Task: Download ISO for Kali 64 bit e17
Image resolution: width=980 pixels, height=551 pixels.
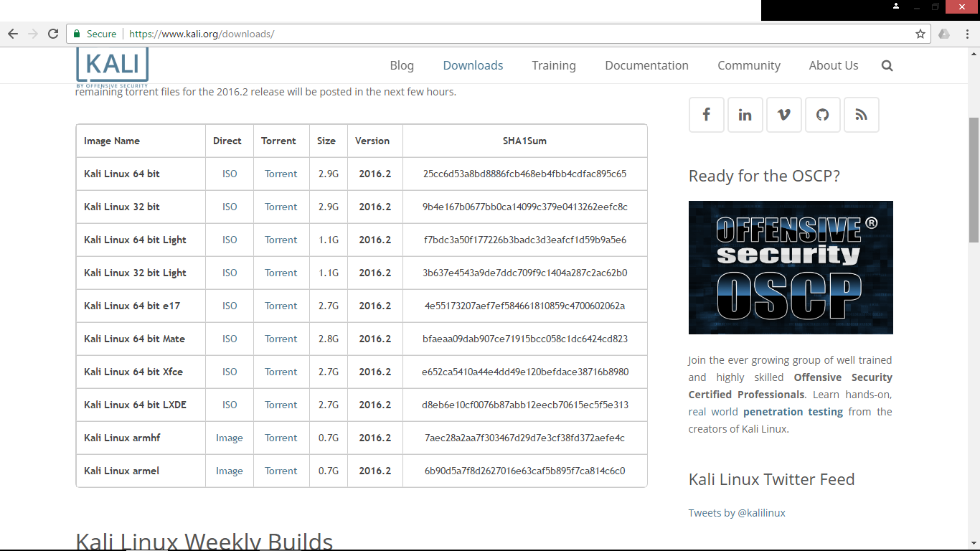Action: pos(230,306)
